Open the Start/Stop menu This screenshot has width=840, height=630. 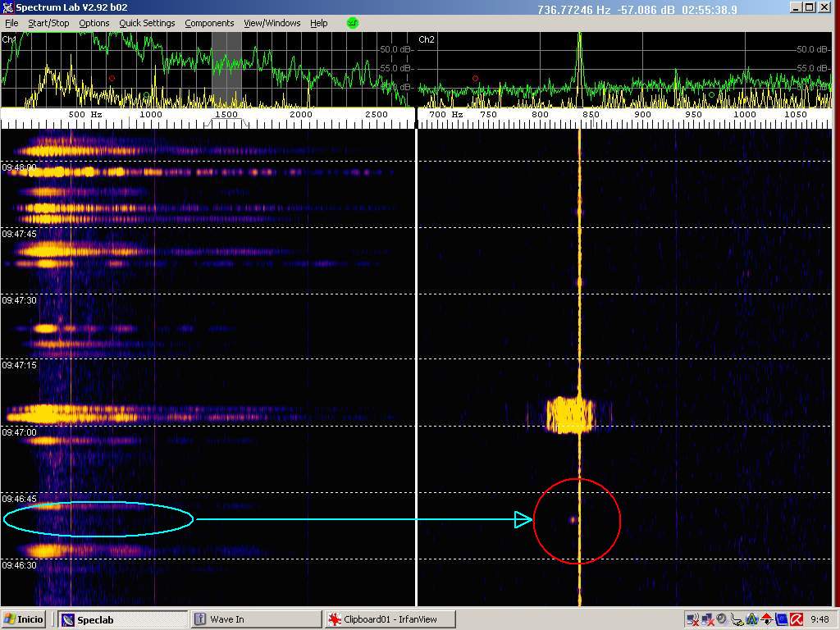pos(48,23)
